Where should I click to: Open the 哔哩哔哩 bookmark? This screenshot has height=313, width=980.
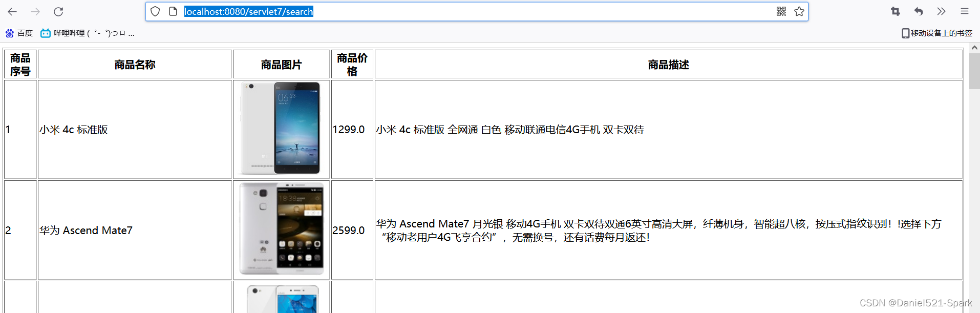[88, 33]
